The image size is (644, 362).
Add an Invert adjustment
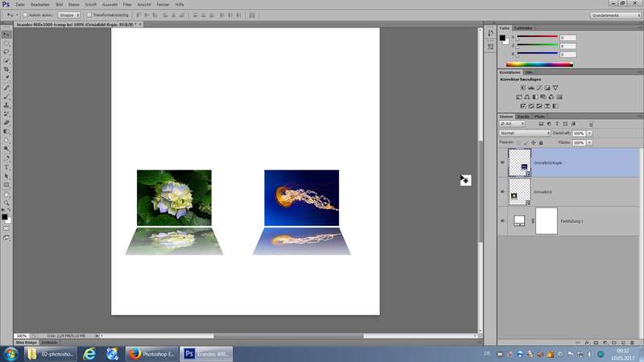coord(522,106)
